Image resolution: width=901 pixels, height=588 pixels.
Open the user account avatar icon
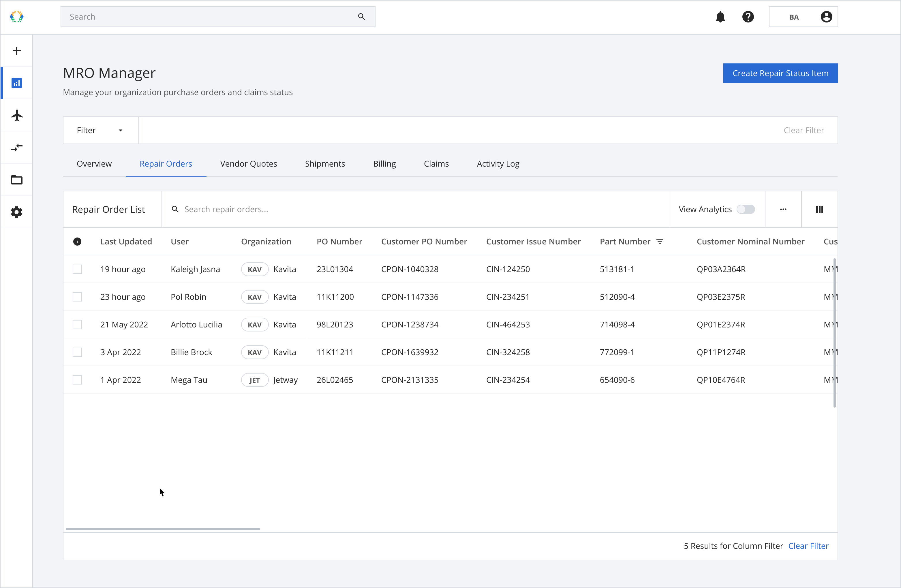click(x=826, y=17)
